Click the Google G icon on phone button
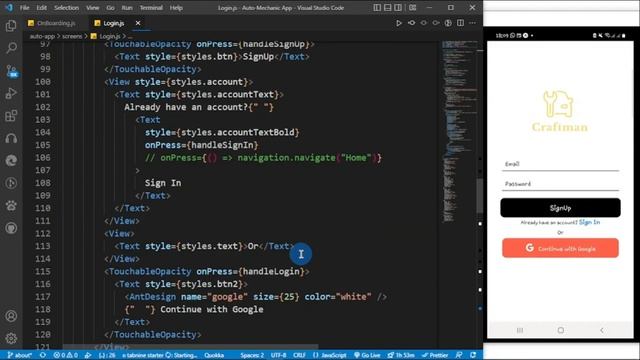 pos(529,248)
